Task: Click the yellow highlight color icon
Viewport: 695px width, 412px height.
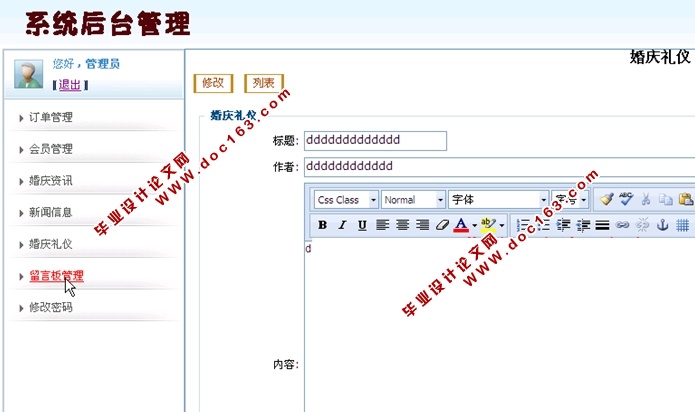Action: tap(488, 225)
